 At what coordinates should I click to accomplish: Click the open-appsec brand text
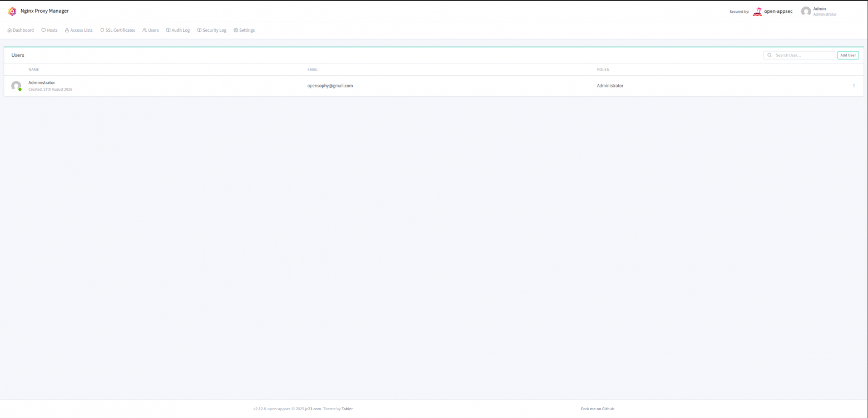pos(778,11)
